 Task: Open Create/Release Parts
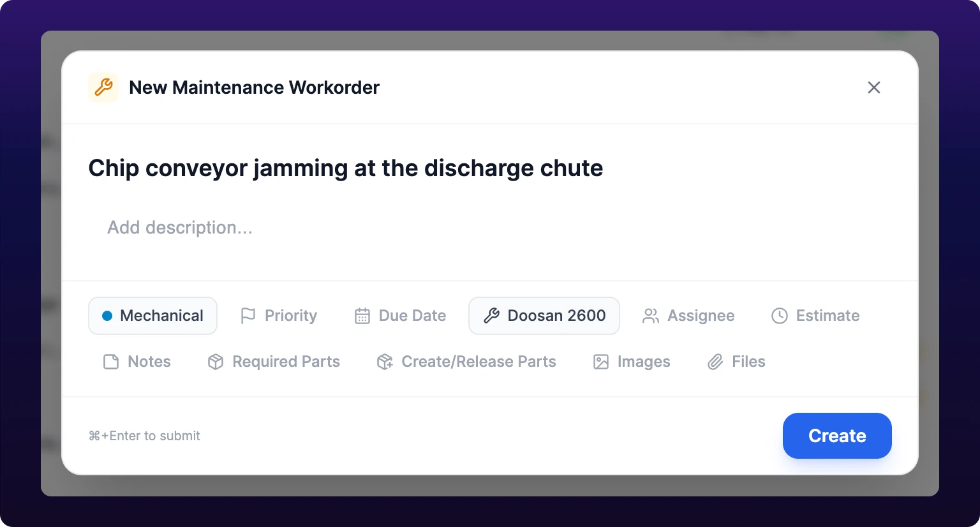[466, 362]
